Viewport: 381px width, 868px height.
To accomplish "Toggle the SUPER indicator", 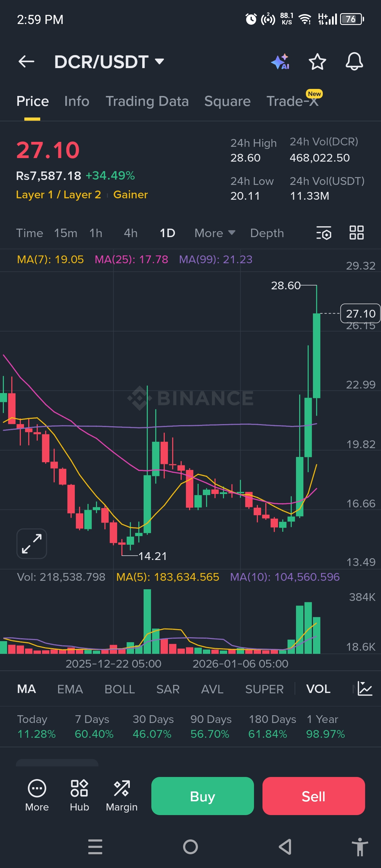I will pyautogui.click(x=264, y=689).
